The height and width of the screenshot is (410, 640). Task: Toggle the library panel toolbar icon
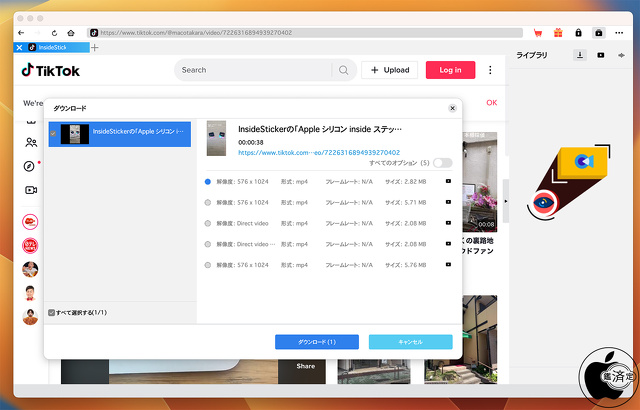[599, 33]
